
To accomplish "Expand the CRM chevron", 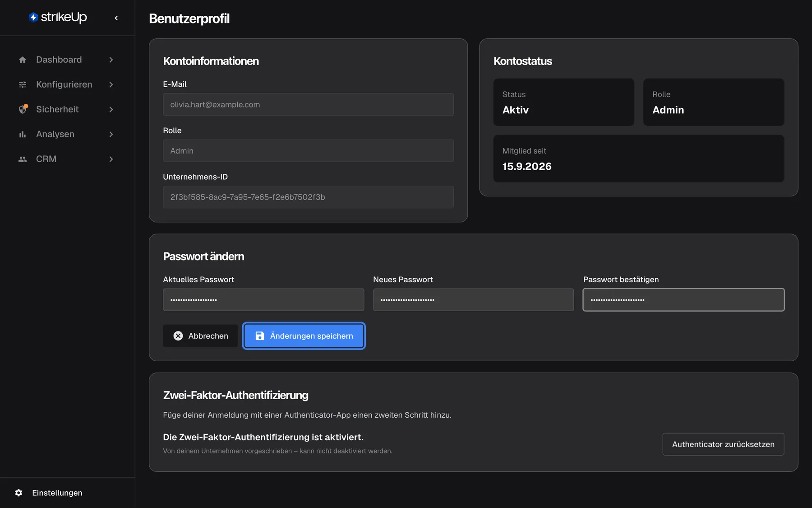I will [x=111, y=159].
